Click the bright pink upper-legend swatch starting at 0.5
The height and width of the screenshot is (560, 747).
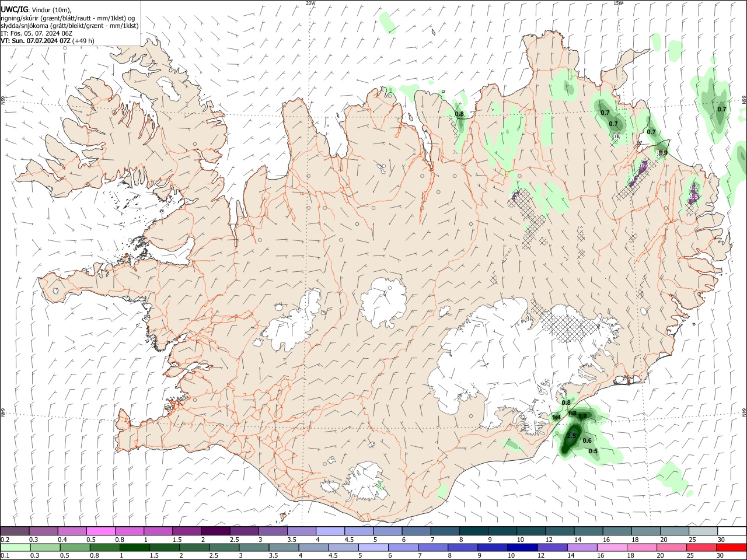click(x=100, y=531)
